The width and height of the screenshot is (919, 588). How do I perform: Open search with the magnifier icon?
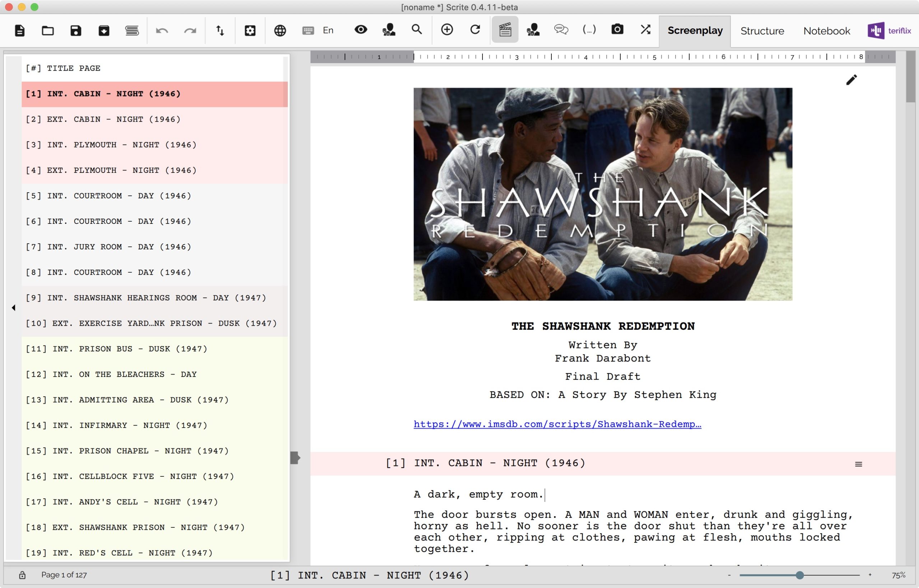coord(417,29)
